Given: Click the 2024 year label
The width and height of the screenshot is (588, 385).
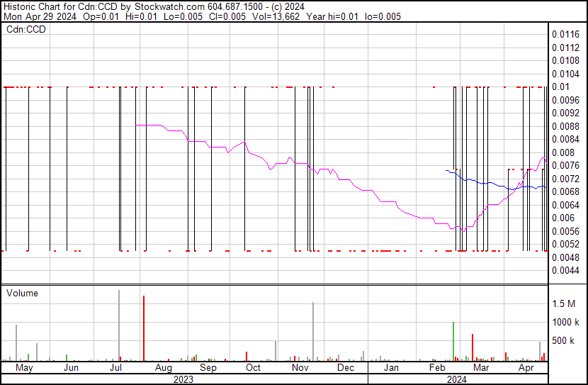Looking at the screenshot, I should click(x=457, y=379).
